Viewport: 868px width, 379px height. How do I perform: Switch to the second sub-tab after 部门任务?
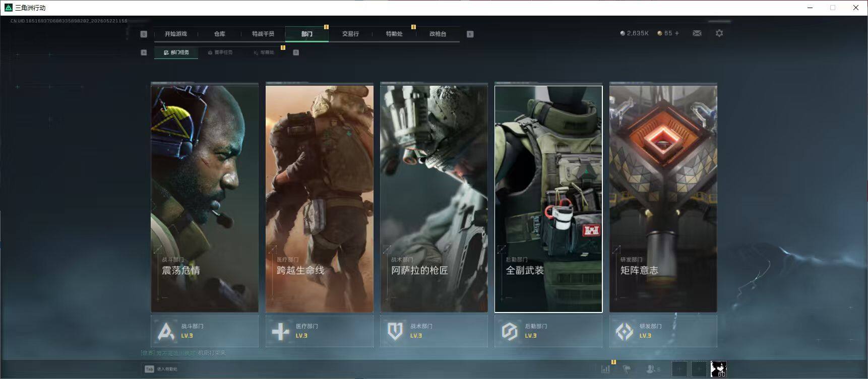(220, 52)
